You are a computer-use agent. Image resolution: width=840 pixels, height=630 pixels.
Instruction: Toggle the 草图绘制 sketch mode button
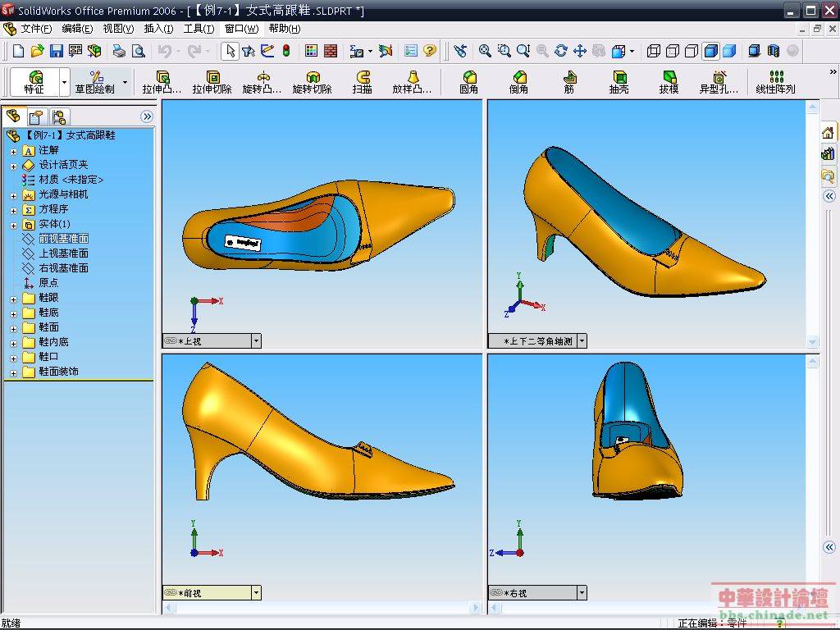[95, 81]
